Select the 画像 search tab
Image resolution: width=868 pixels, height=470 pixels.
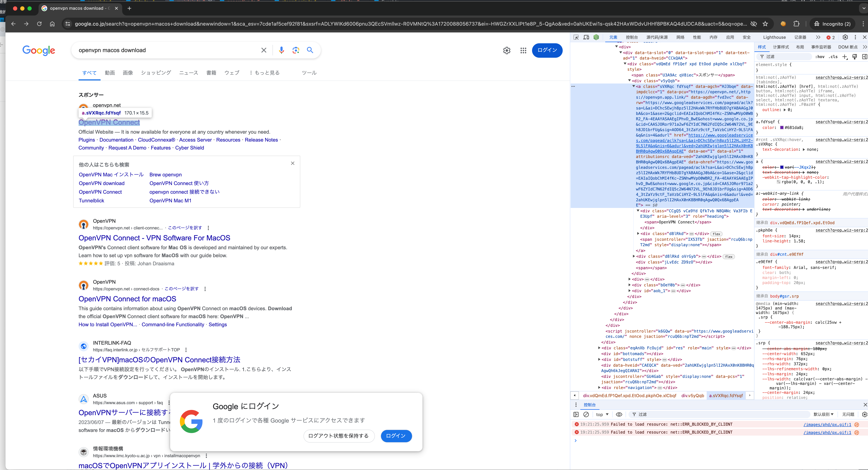point(128,73)
